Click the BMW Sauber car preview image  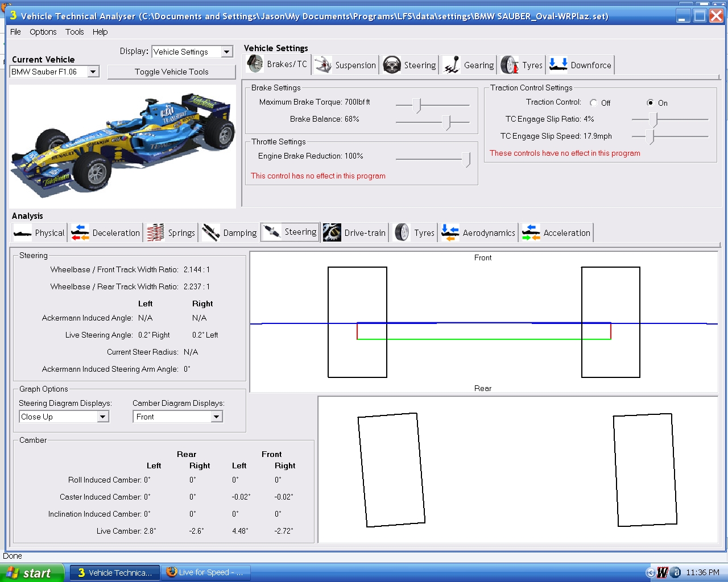coord(122,147)
